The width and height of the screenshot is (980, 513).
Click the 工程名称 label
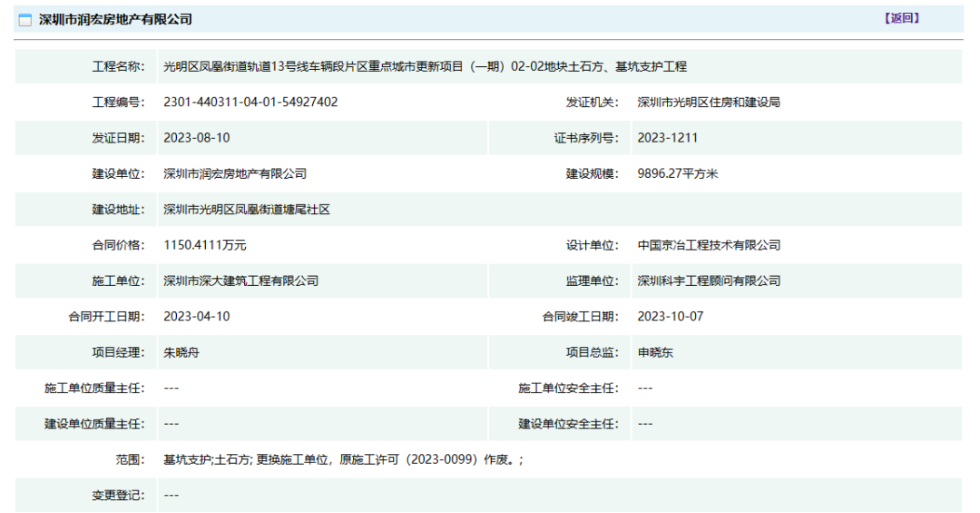118,66
